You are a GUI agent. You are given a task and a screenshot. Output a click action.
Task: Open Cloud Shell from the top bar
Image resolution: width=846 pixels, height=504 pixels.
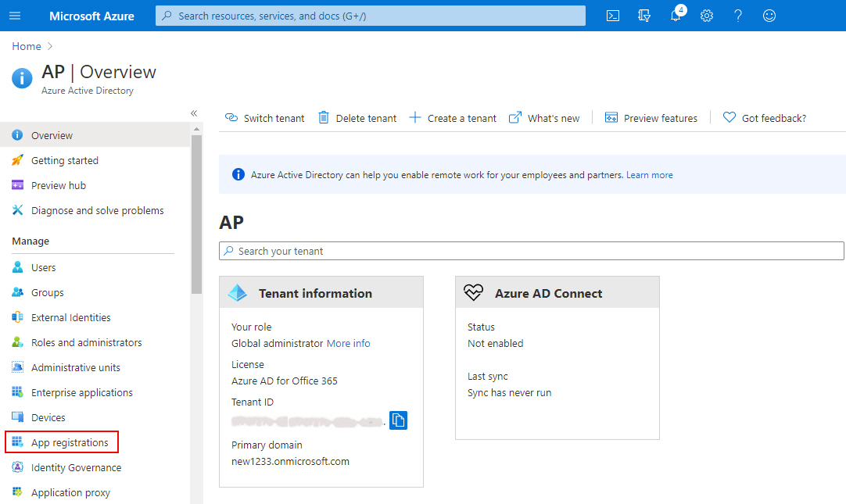click(613, 16)
